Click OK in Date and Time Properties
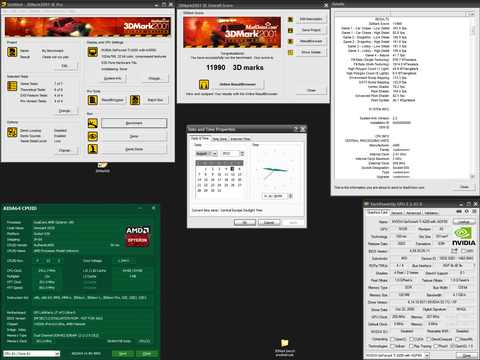 [245, 222]
